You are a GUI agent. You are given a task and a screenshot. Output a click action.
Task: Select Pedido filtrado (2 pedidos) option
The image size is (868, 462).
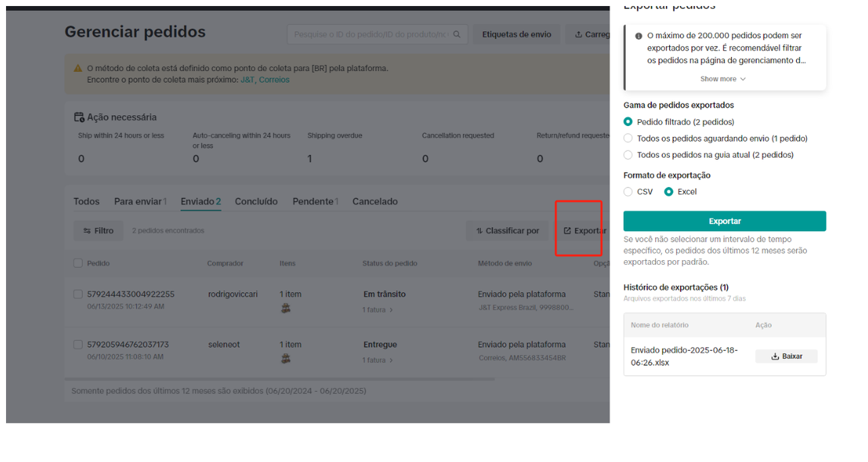tap(628, 122)
